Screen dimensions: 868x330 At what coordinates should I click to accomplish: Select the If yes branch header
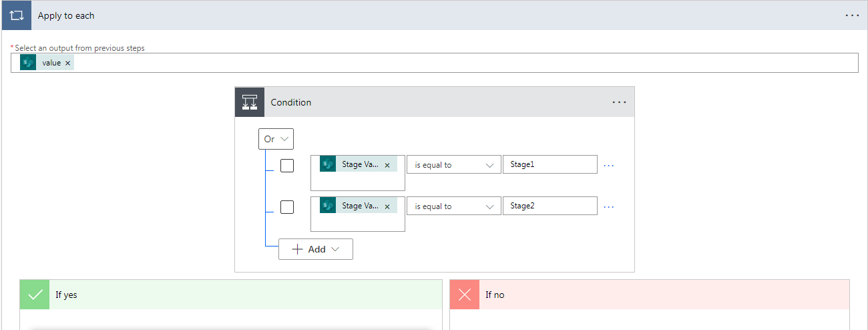(x=231, y=295)
